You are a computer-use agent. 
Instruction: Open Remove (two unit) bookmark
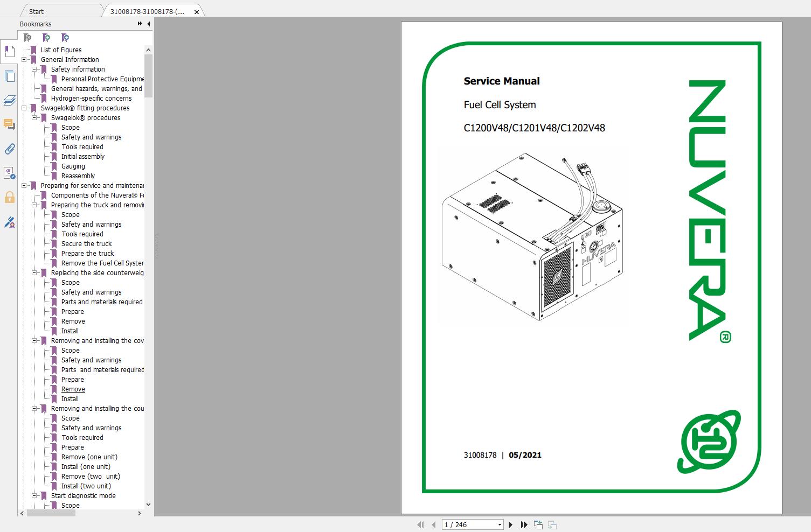pyautogui.click(x=91, y=477)
